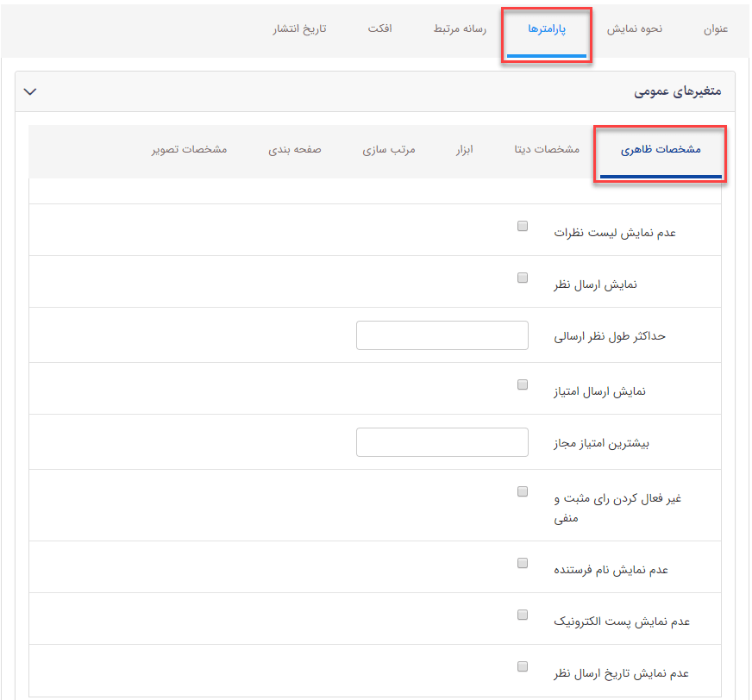Collapse the متغیرهای عمومی section
752x700 pixels.
pyautogui.click(x=30, y=91)
